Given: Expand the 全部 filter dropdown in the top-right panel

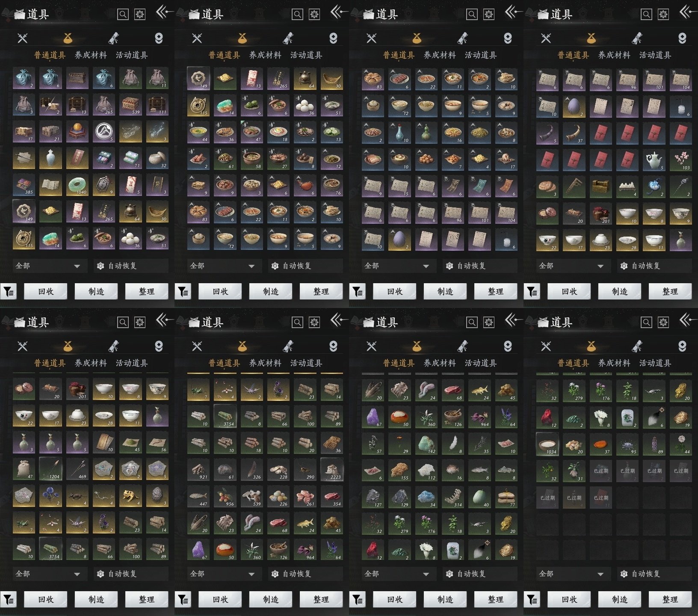Looking at the screenshot, I should coord(571,266).
